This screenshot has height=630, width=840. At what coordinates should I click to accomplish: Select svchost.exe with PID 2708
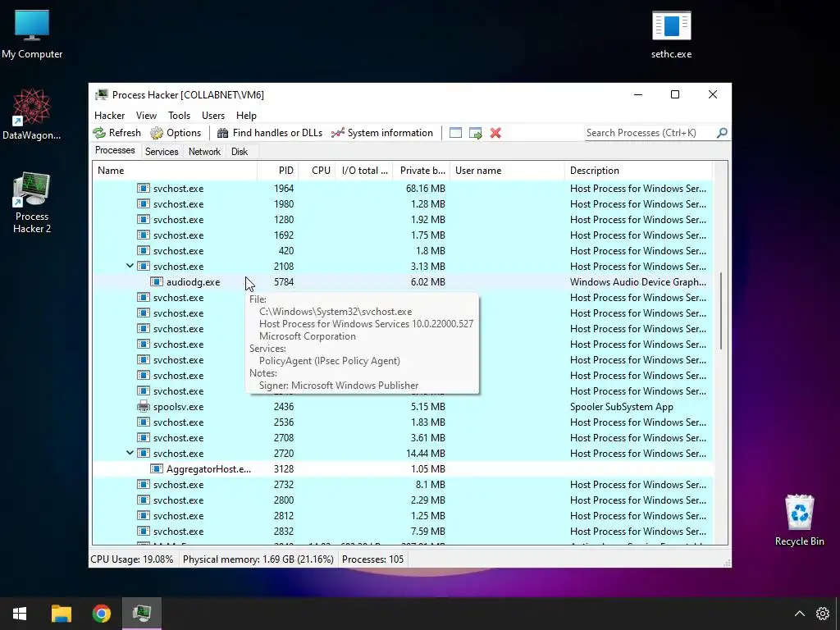point(404,438)
